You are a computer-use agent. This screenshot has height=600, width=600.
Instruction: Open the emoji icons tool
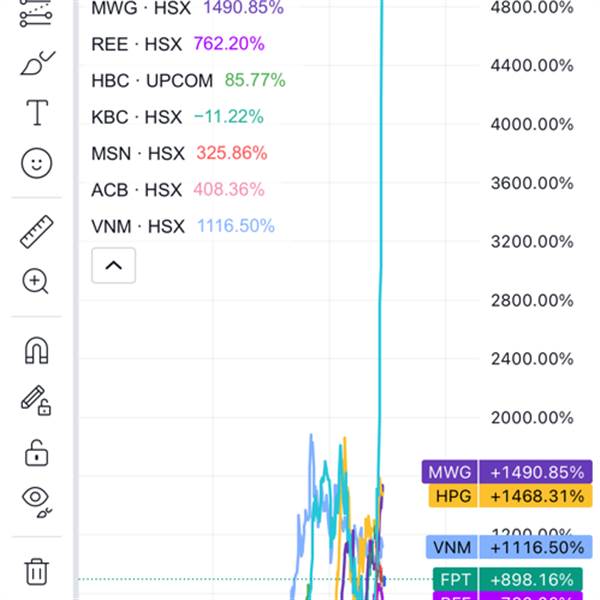[37, 163]
